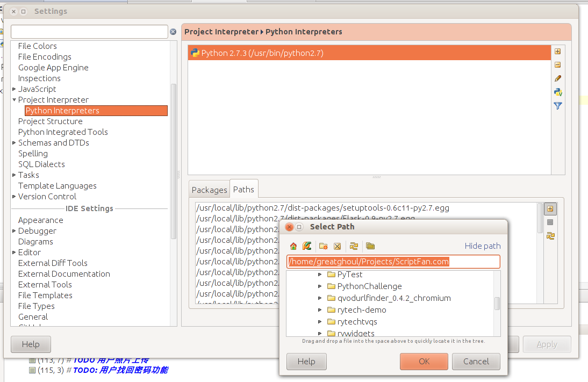Click the Hide path link
The height and width of the screenshot is (382, 588).
[482, 246]
